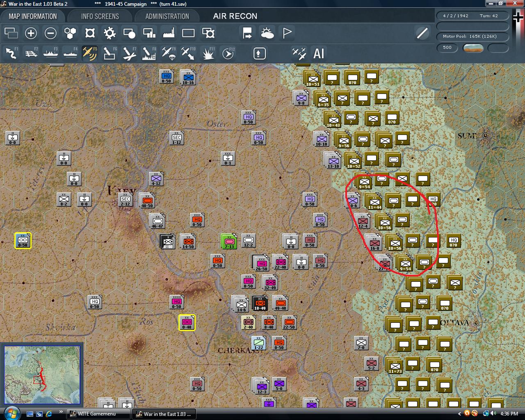Viewport: 525px width, 420px height.
Task: Click the F12 end turn arrow icon
Action: click(x=228, y=53)
